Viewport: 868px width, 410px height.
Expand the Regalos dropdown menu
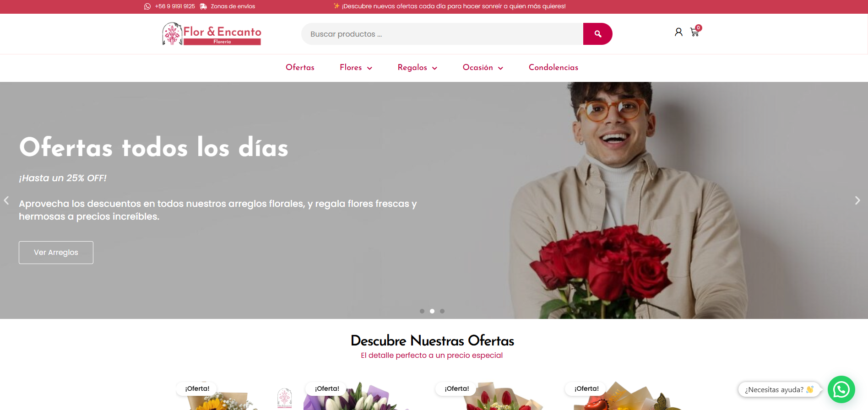417,68
